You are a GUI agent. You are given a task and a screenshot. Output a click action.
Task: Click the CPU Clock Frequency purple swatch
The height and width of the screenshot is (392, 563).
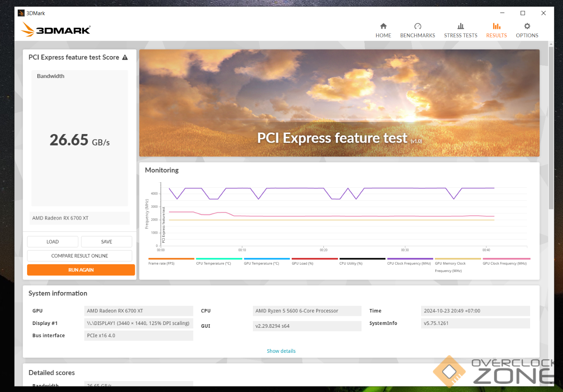click(410, 259)
